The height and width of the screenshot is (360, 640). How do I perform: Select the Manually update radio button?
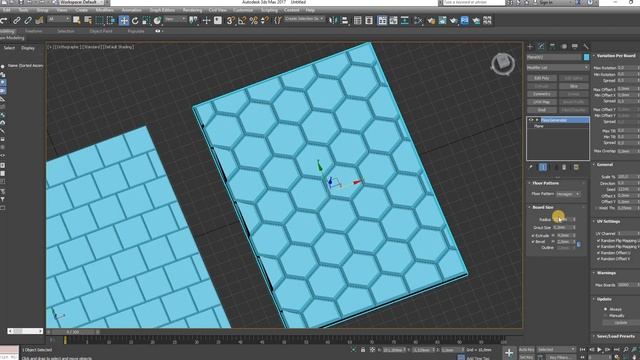(x=606, y=316)
